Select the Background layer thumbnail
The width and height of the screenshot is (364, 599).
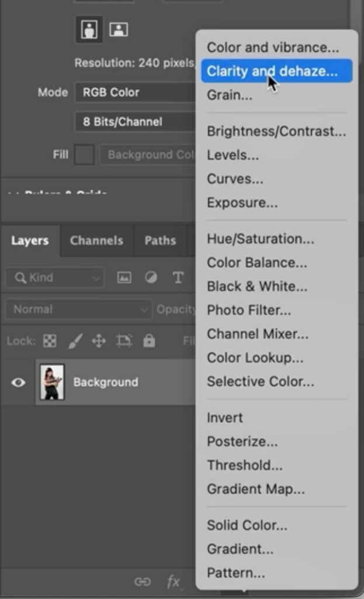[x=52, y=383]
